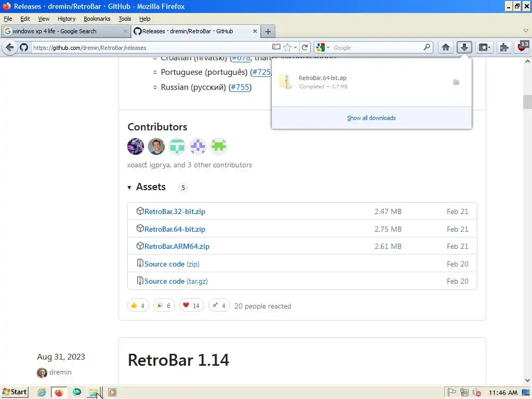React with party popper emoji
Image resolution: width=532 pixels, height=399 pixels.
tap(164, 305)
